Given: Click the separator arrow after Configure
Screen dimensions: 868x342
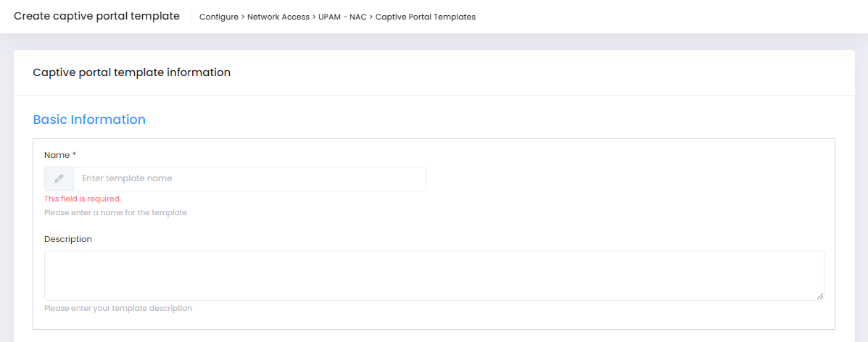Looking at the screenshot, I should (x=243, y=17).
